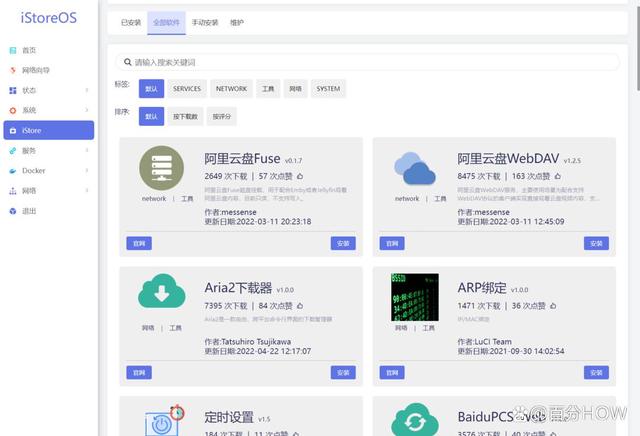The width and height of the screenshot is (640, 436).
Task: Click the 阿里云盘WebDAV app title
Action: pos(508,158)
